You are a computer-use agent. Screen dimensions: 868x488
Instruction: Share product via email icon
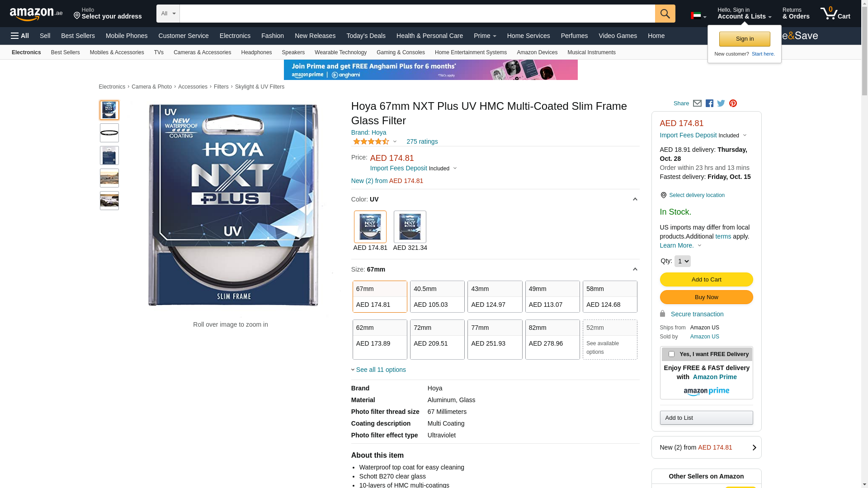coord(697,103)
